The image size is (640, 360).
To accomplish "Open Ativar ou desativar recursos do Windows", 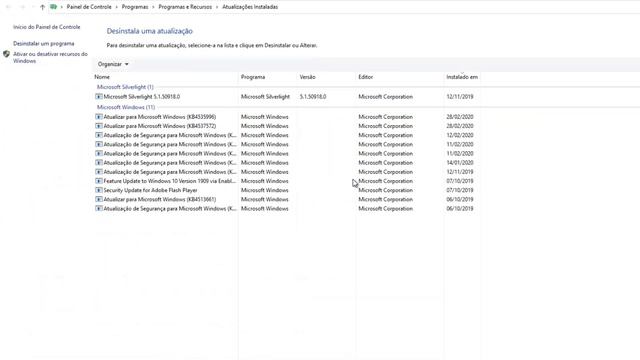I will [50, 58].
